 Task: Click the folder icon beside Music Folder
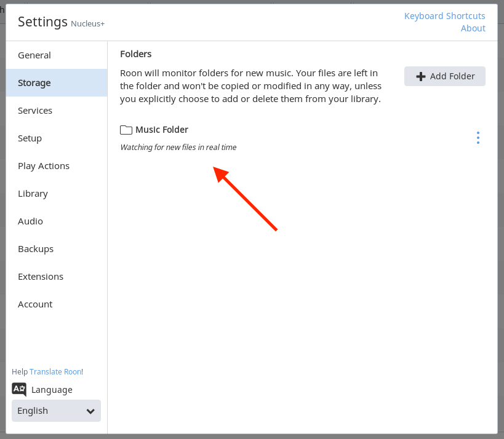click(x=126, y=130)
